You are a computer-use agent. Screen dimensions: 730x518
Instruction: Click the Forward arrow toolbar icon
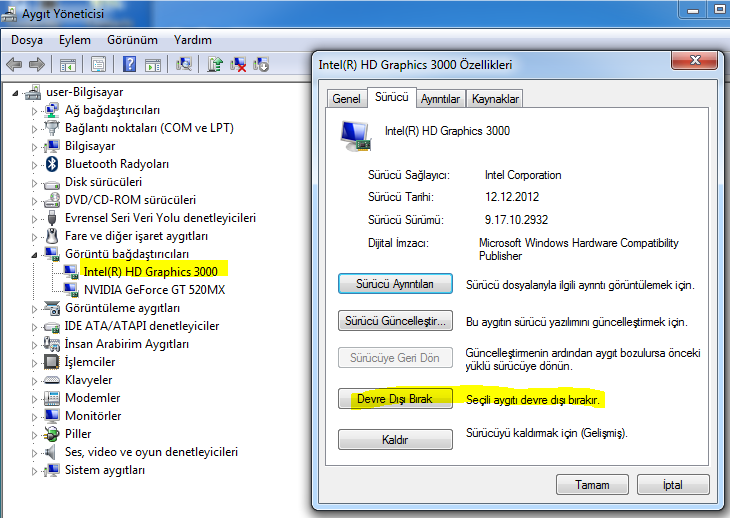(x=37, y=64)
